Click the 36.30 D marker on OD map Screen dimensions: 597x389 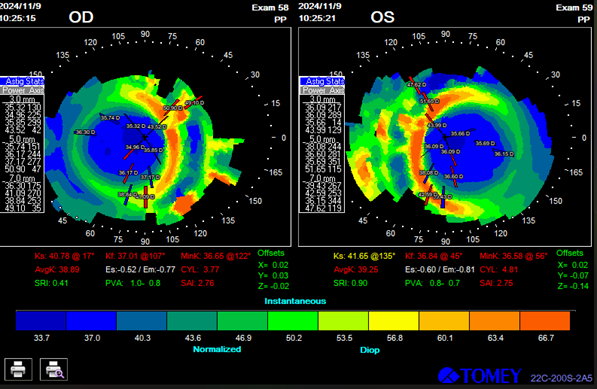pos(85,132)
